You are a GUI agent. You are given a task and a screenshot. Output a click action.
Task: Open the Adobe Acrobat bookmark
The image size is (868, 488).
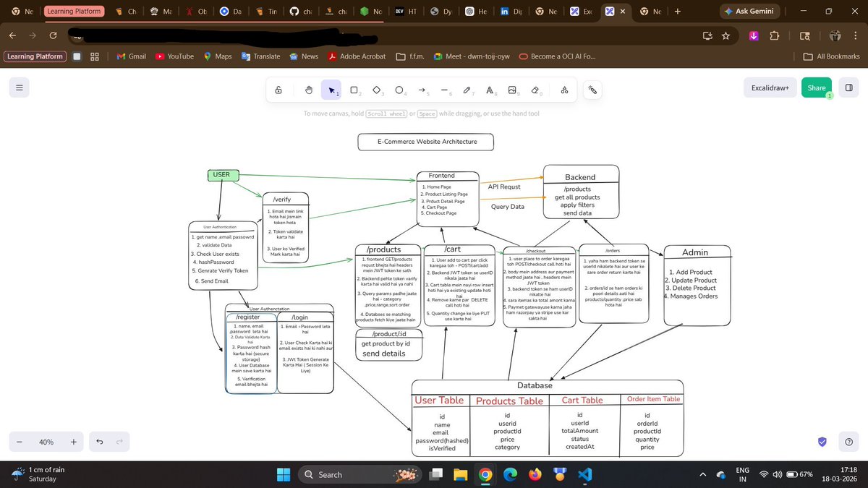pos(357,56)
